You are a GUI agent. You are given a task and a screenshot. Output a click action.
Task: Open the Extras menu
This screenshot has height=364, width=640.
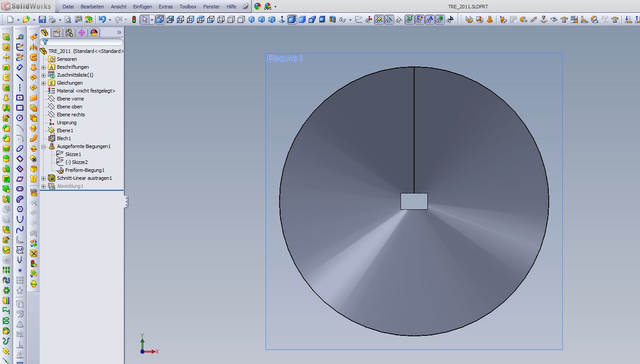click(165, 7)
